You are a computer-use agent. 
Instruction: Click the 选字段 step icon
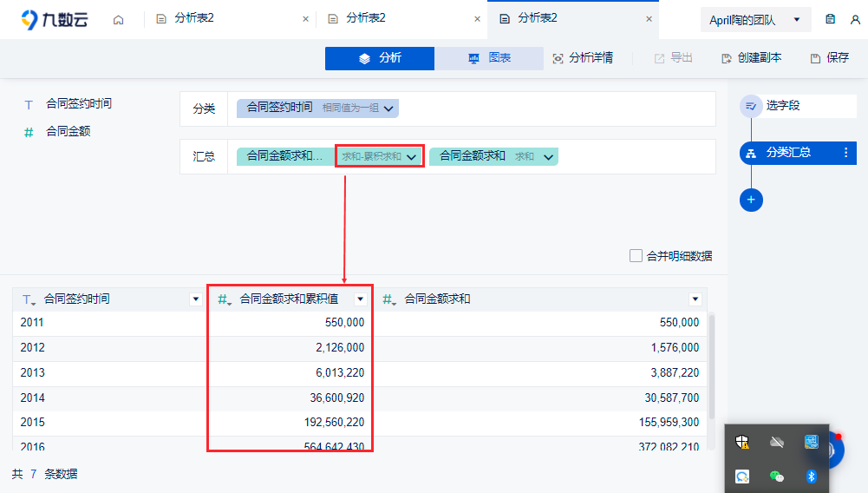(751, 106)
